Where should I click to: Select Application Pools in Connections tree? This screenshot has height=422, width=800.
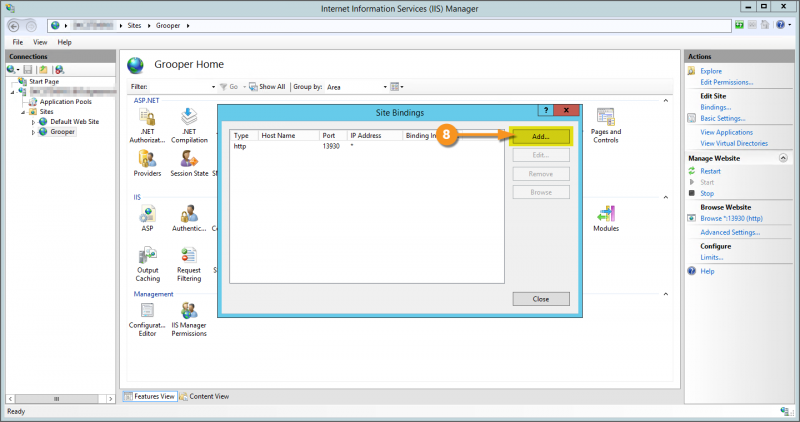66,102
